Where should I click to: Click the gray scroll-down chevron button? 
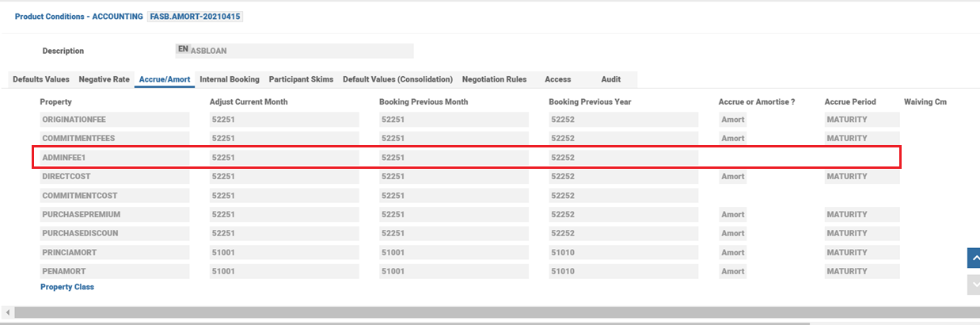click(974, 285)
